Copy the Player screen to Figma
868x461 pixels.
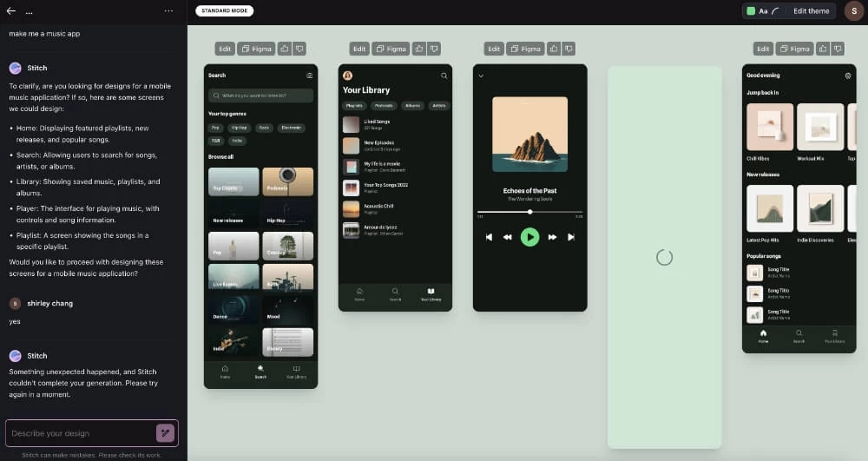(x=527, y=49)
